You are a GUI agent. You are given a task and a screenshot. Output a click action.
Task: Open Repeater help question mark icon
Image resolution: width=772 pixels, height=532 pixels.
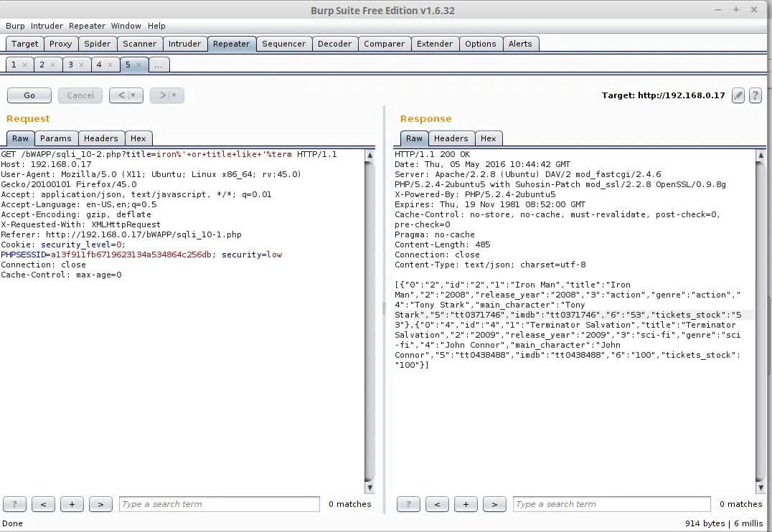755,95
